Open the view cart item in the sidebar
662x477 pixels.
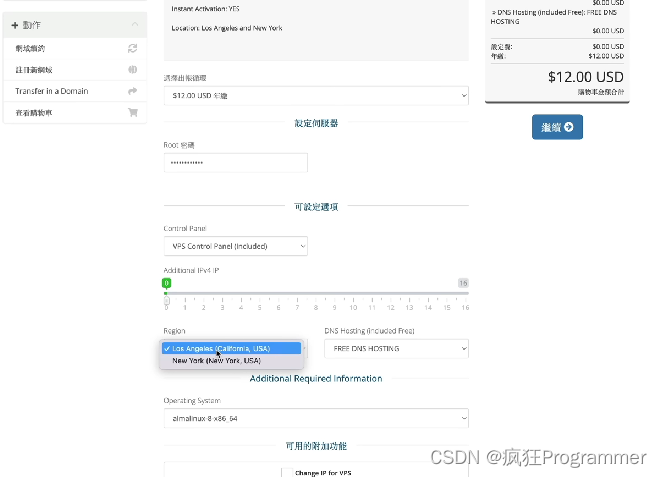point(35,113)
